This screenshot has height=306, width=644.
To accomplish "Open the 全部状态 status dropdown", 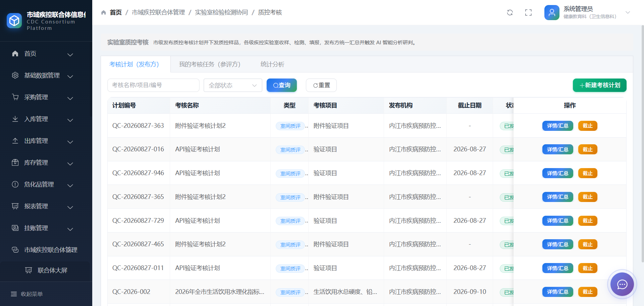I will pos(233,85).
